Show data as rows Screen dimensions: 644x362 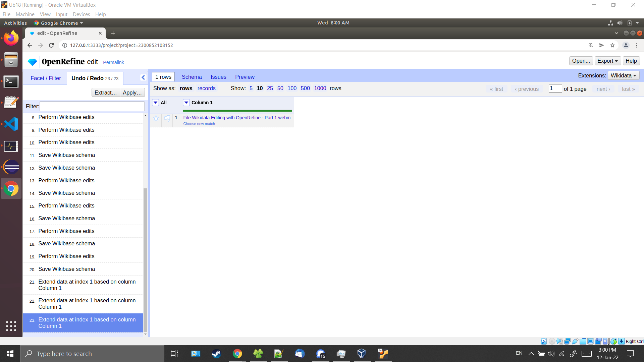pos(186,88)
